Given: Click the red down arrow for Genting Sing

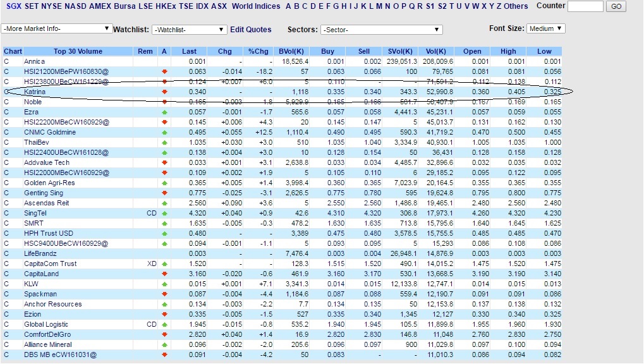Looking at the screenshot, I should [164, 193].
